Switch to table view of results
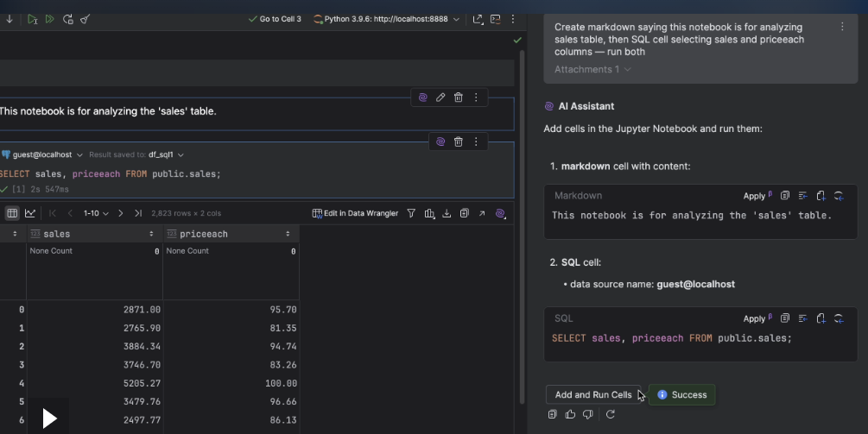 click(12, 213)
